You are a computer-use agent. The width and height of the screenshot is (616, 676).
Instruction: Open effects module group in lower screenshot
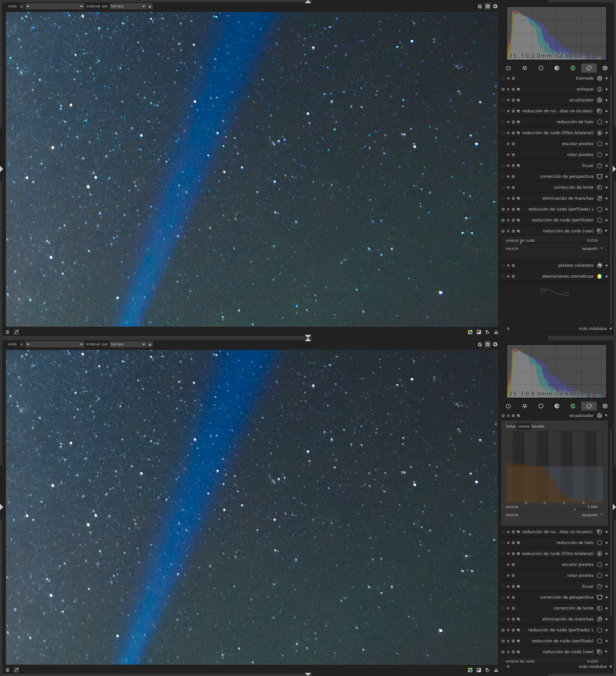[x=605, y=406]
